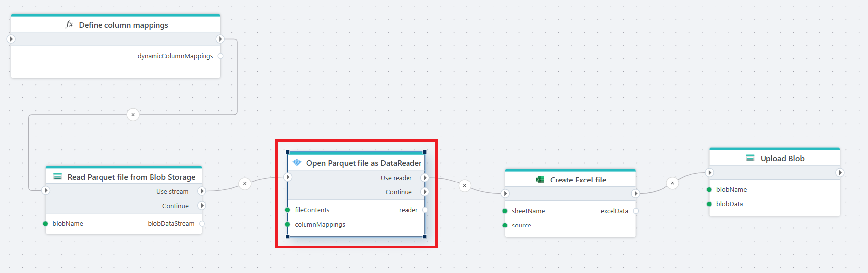The width and height of the screenshot is (868, 273).
Task: Select the blobDataStream output port
Action: 202,224
